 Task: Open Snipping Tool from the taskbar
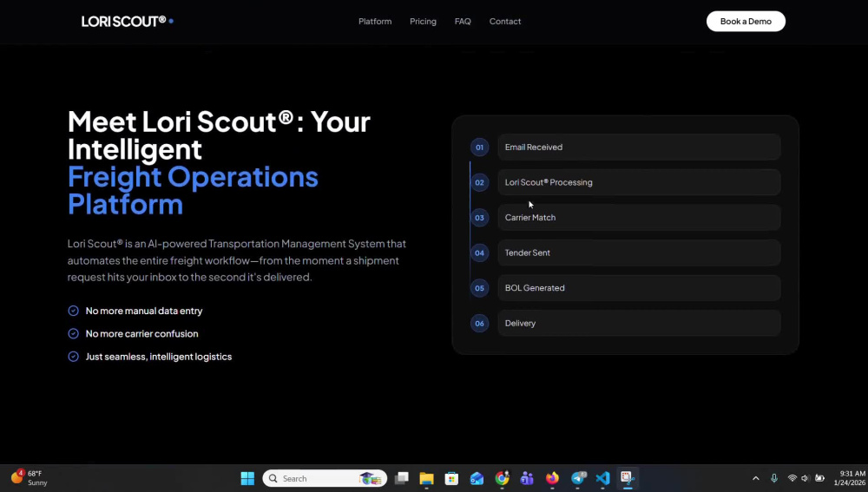pos(628,478)
